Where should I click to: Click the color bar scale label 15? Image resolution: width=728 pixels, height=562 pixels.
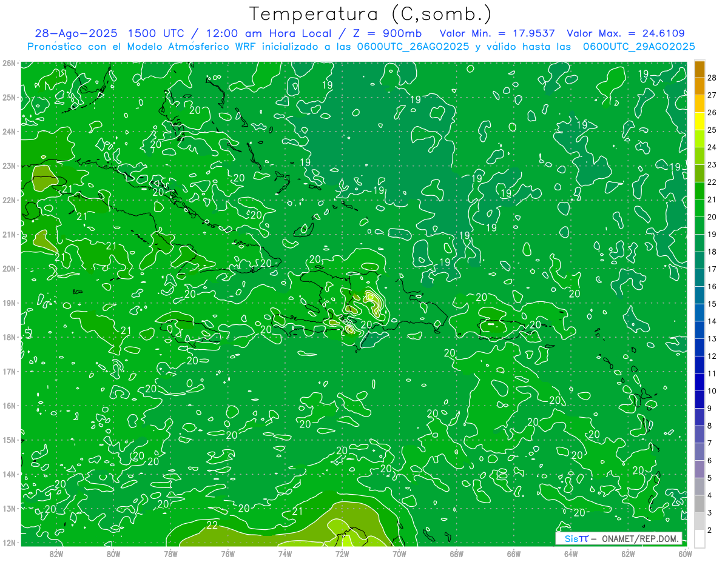(x=712, y=304)
